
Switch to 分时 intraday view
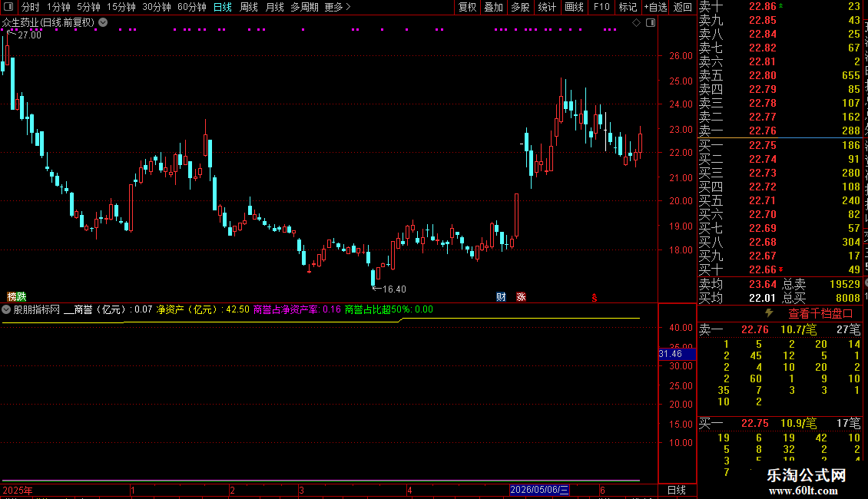[30, 7]
